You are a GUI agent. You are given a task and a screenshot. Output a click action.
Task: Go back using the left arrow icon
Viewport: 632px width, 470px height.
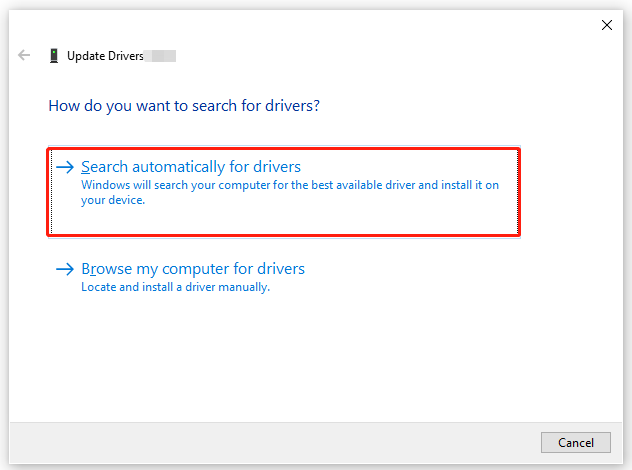[x=24, y=55]
